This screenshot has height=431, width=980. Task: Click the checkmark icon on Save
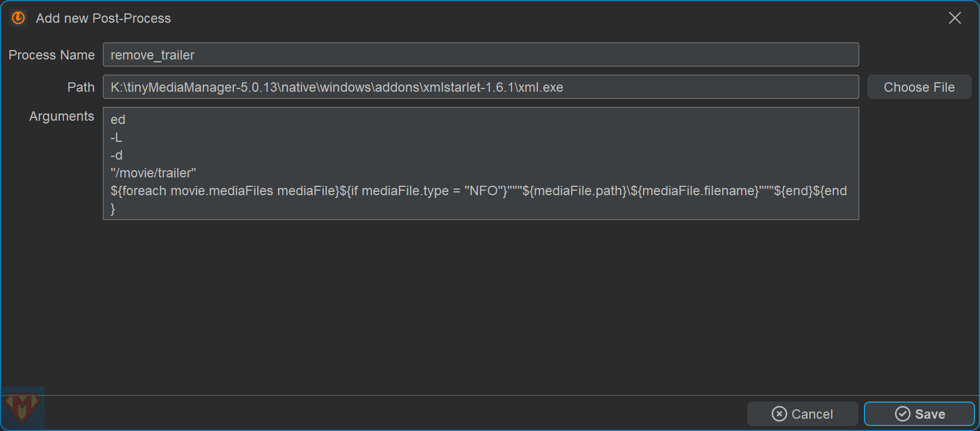click(x=902, y=414)
